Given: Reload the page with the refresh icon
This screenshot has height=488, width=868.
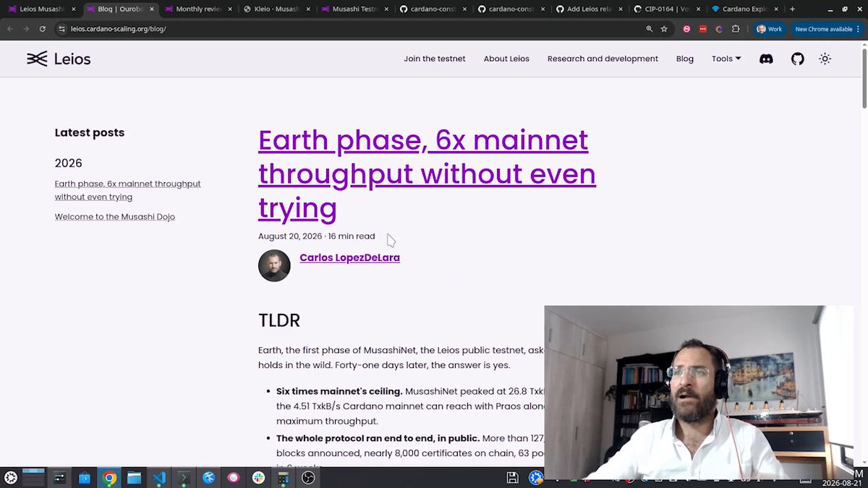Looking at the screenshot, I should (43, 29).
